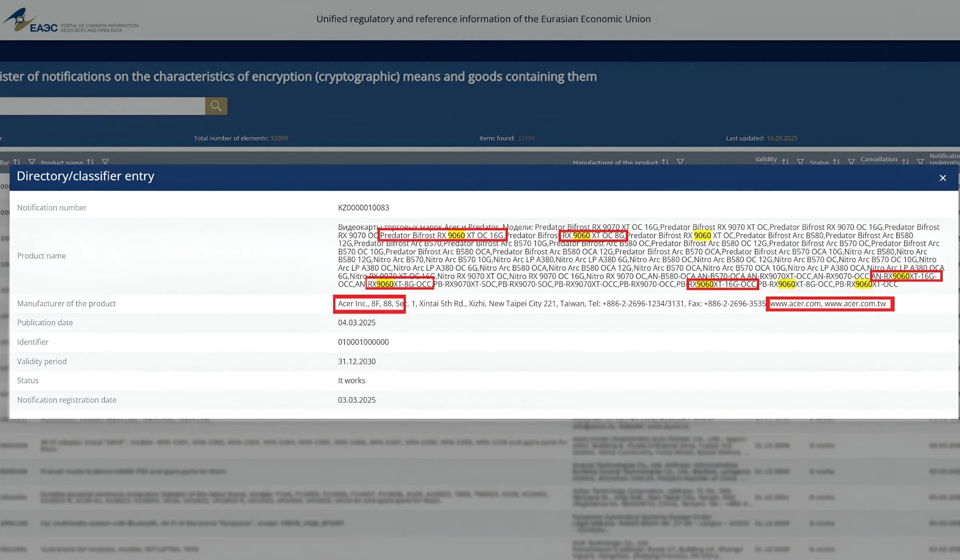Click Items found value 33399
This screenshot has height=560, width=960.
click(526, 138)
